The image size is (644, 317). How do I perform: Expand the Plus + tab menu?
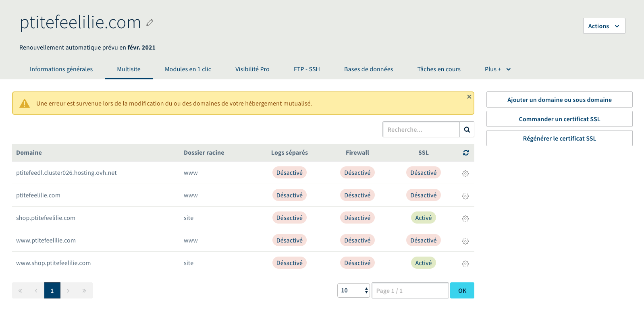point(497,69)
